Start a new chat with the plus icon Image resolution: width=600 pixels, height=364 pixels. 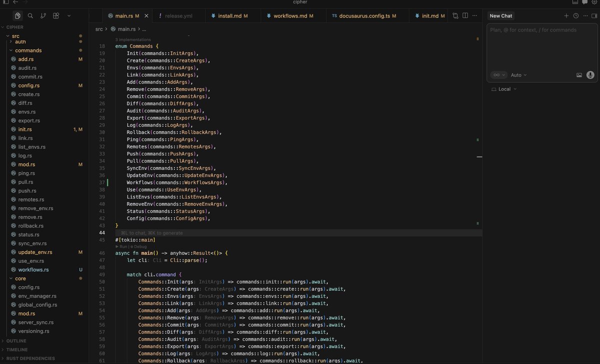pyautogui.click(x=566, y=16)
